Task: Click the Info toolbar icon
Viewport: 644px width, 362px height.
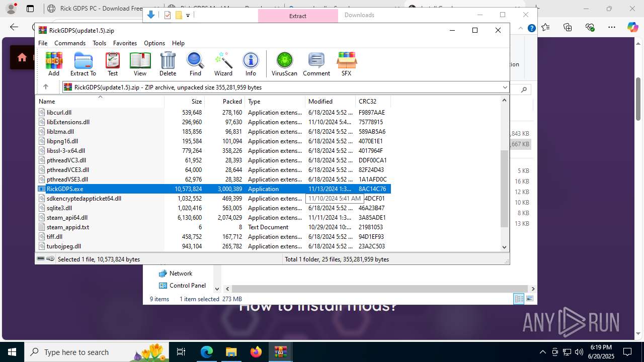Action: tap(251, 64)
